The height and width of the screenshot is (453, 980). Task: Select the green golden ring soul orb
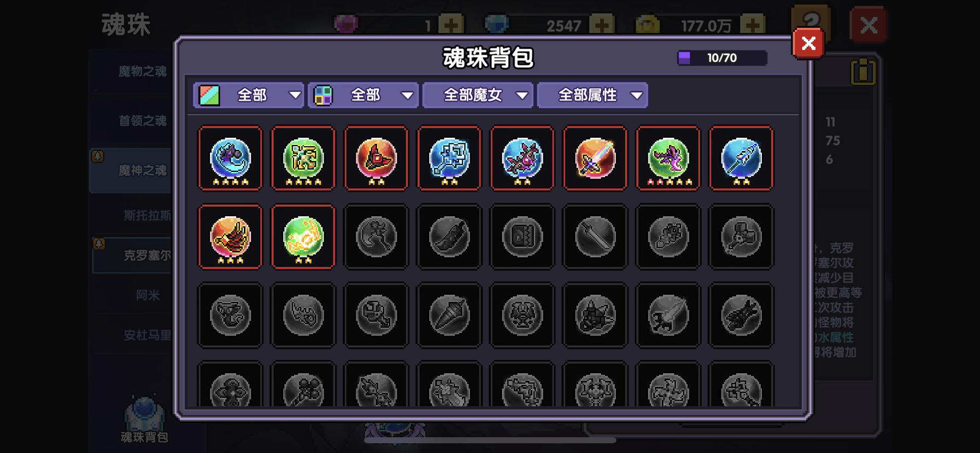(x=303, y=237)
